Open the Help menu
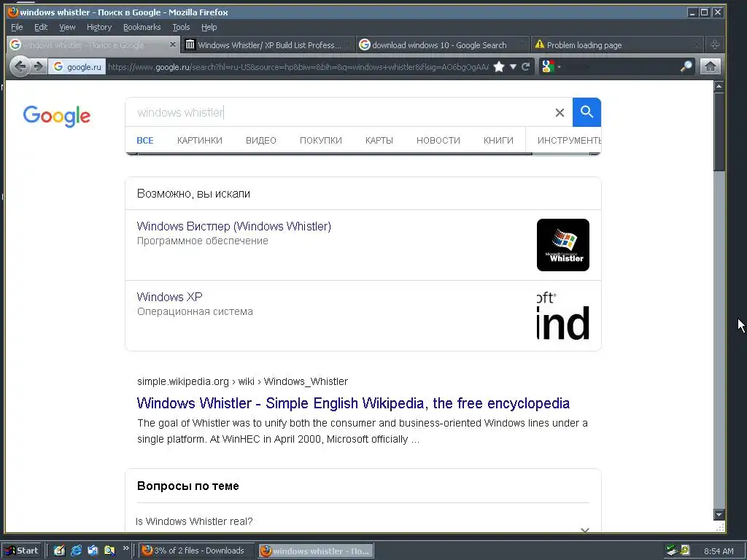 click(209, 27)
